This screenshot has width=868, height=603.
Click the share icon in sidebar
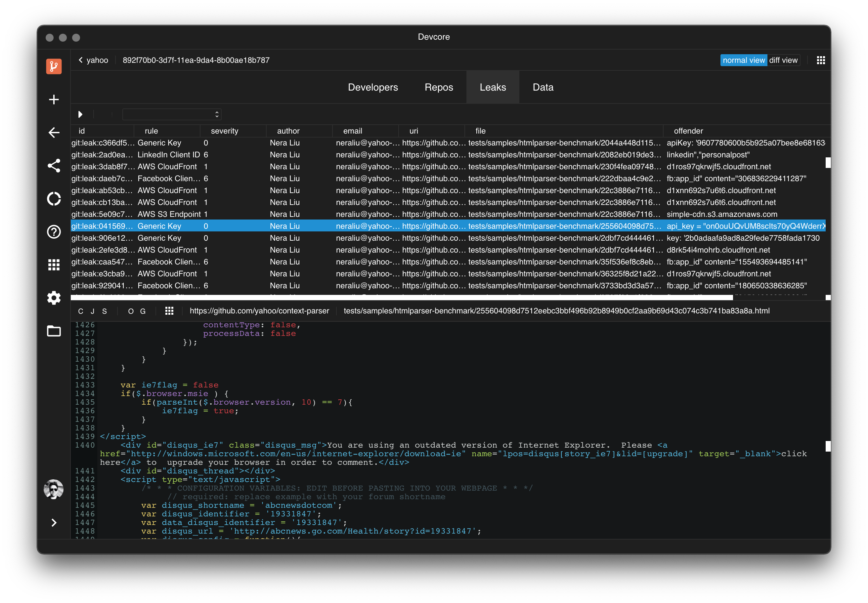point(54,166)
